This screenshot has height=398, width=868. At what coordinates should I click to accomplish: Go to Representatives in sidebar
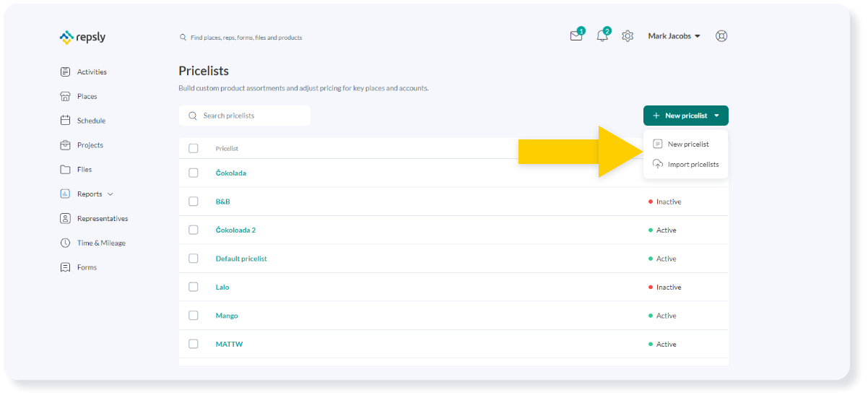point(103,218)
